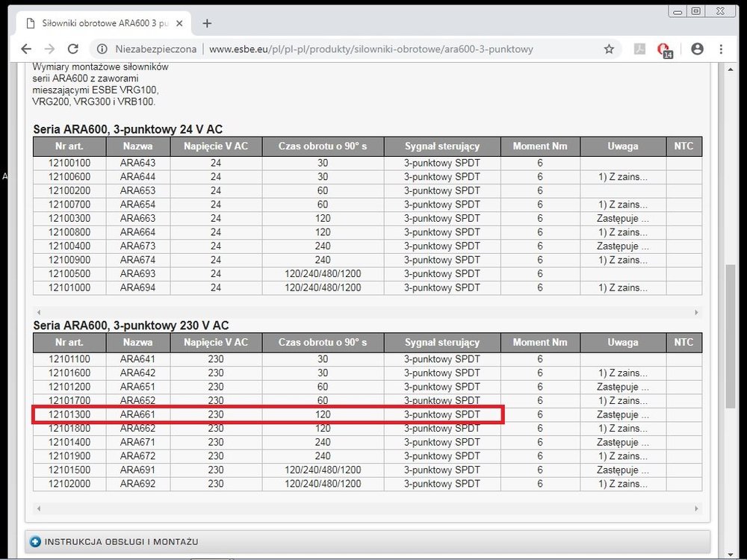The image size is (747, 560).
Task: Bookmark this page with the star icon
Action: point(609,49)
